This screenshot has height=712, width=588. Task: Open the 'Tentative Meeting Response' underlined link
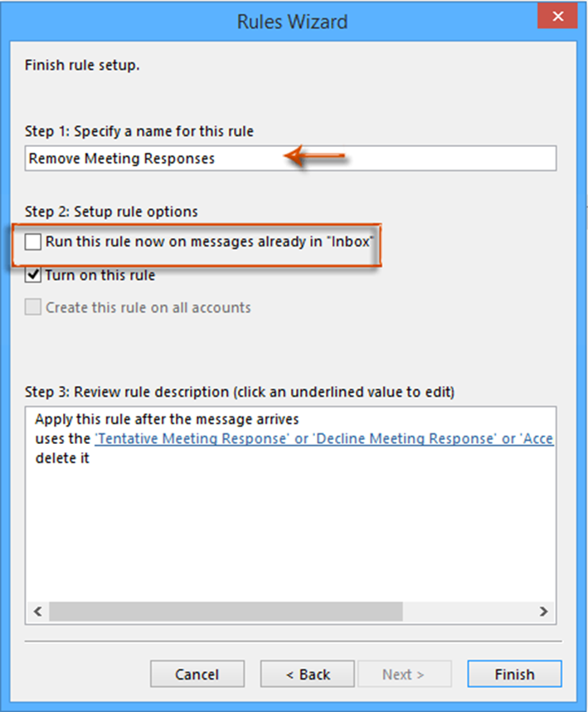point(192,439)
